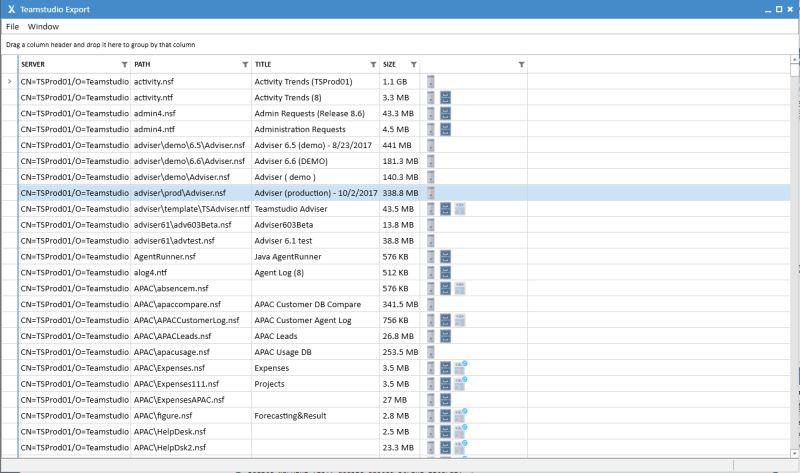Click the vertical scrollbar up arrow
The image size is (800, 473).
794,60
